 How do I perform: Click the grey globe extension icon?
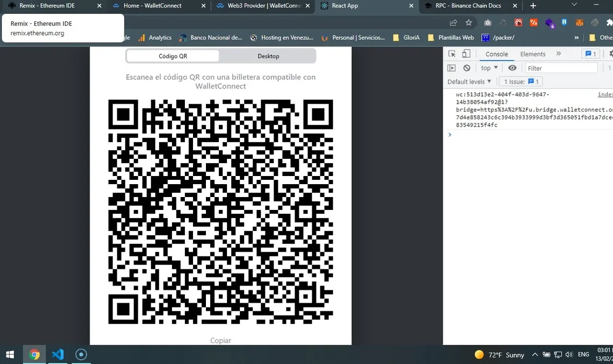595,22
